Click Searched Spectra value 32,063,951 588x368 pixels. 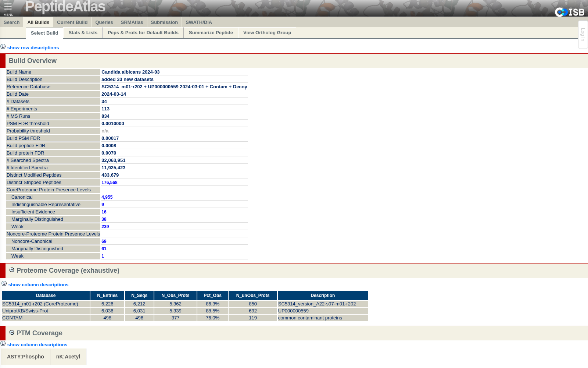113,160
